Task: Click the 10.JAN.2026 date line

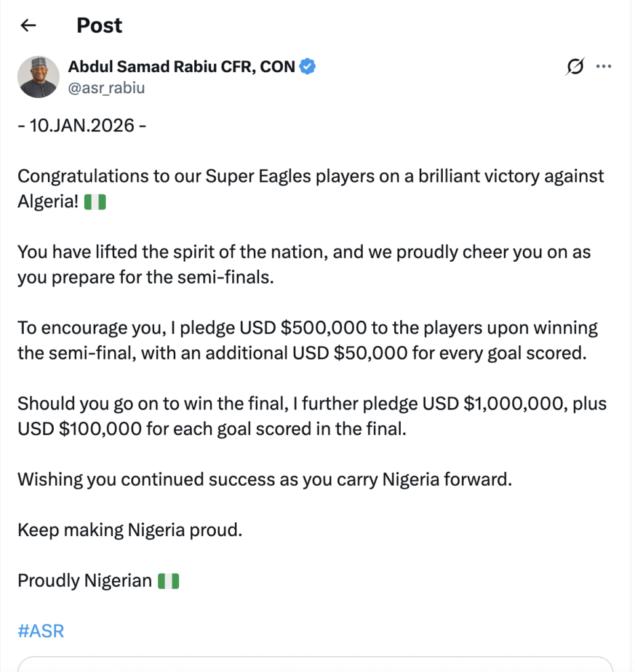Action: pos(81,125)
